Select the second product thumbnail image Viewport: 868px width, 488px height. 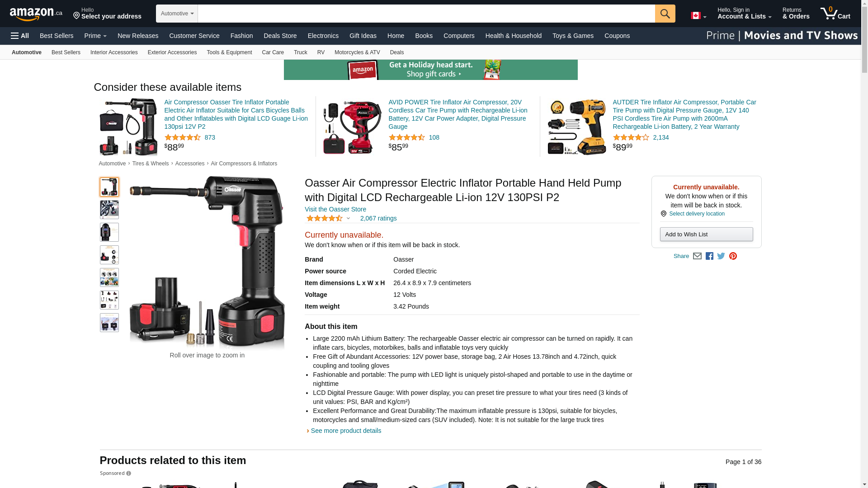[109, 210]
